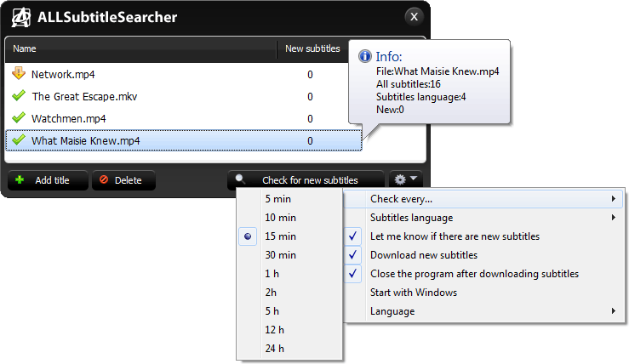Enable Start with Windows option
629x364 pixels.
pos(483,293)
